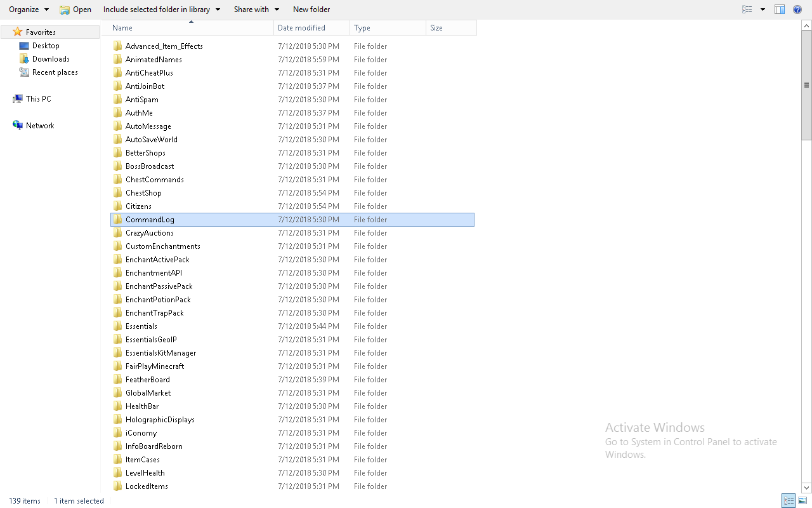Screen dimensions: 812x508
Task: Click the folder icon beside EnchantActivePack
Action: pyautogui.click(x=117, y=259)
